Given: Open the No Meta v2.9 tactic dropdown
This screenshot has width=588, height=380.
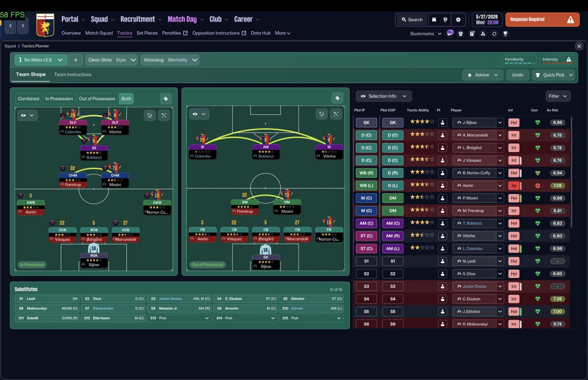Looking at the screenshot, I should (x=41, y=60).
